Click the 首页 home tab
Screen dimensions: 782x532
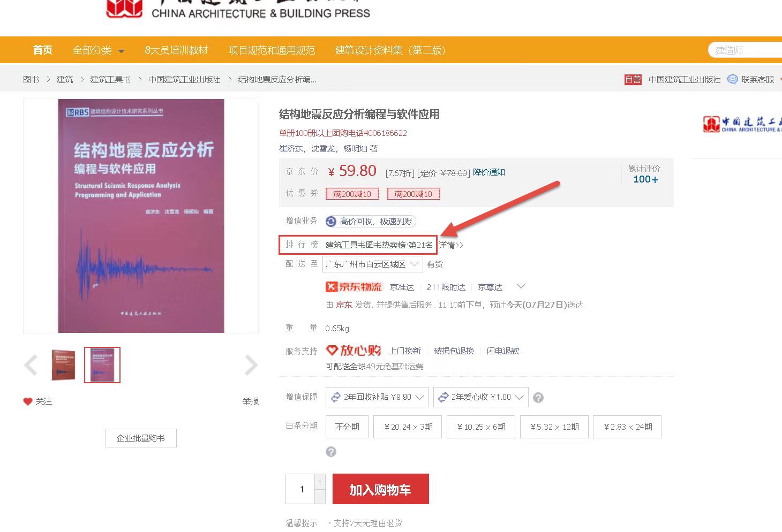[43, 50]
